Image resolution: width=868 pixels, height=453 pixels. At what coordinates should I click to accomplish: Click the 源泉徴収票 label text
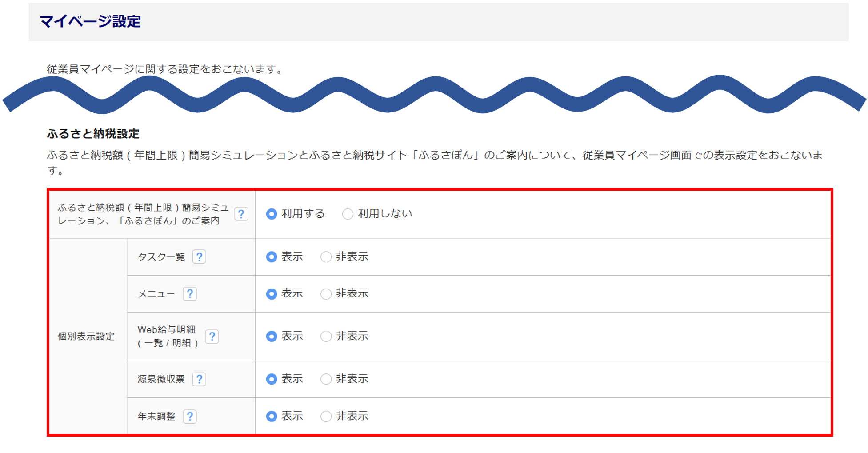tap(161, 379)
